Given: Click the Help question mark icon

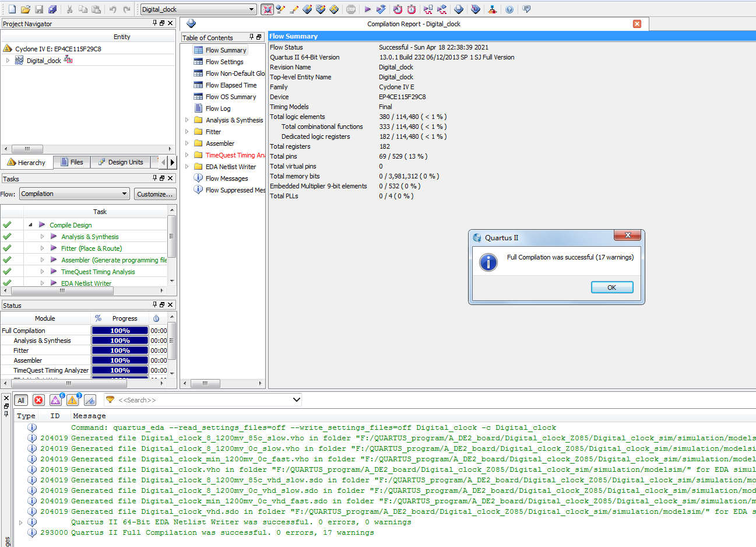Looking at the screenshot, I should [509, 9].
